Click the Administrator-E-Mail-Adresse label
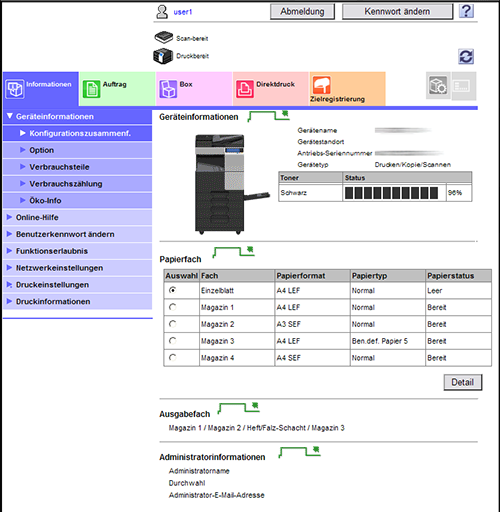Screen dimensions: 500x512 (216, 495)
